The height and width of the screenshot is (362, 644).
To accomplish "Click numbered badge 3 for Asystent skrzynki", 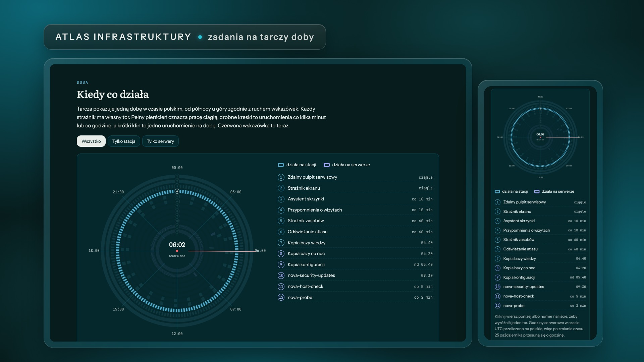I will coord(281,199).
